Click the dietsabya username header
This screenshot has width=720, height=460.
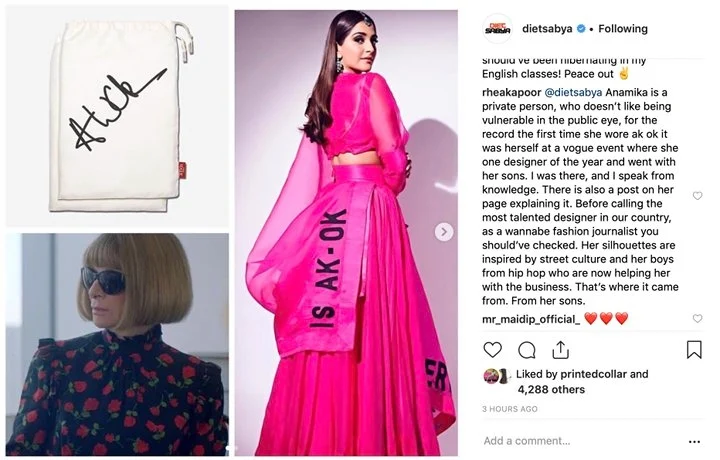click(547, 29)
